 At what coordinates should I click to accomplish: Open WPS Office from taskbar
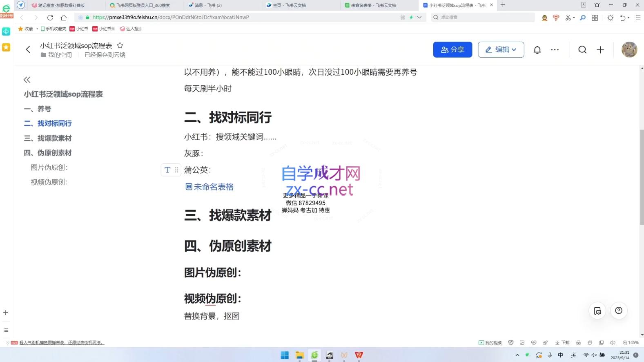click(359, 355)
